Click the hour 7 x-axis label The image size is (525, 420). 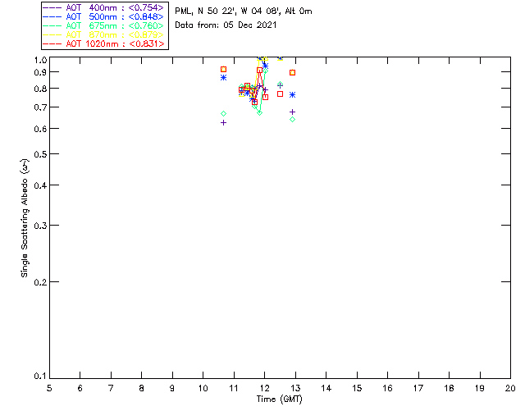click(x=111, y=388)
